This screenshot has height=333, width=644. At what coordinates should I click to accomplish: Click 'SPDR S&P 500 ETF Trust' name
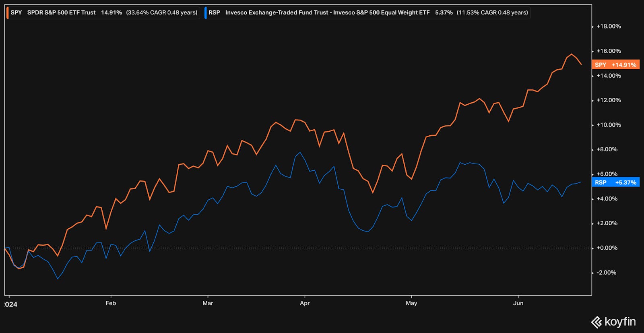(62, 12)
